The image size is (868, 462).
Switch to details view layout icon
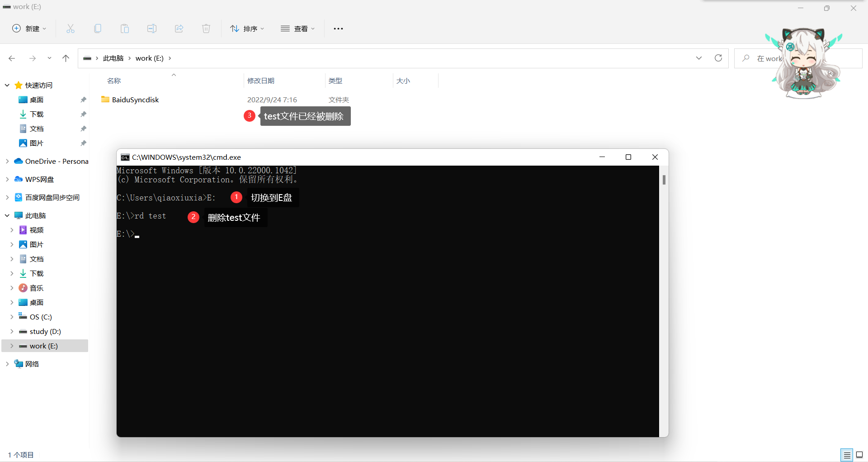click(847, 455)
